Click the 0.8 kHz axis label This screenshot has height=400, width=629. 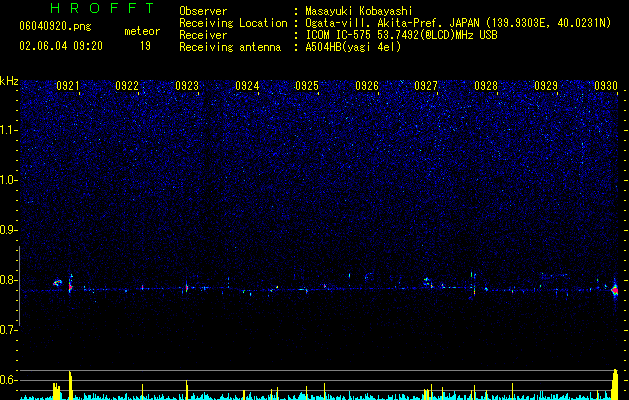[x=8, y=280]
